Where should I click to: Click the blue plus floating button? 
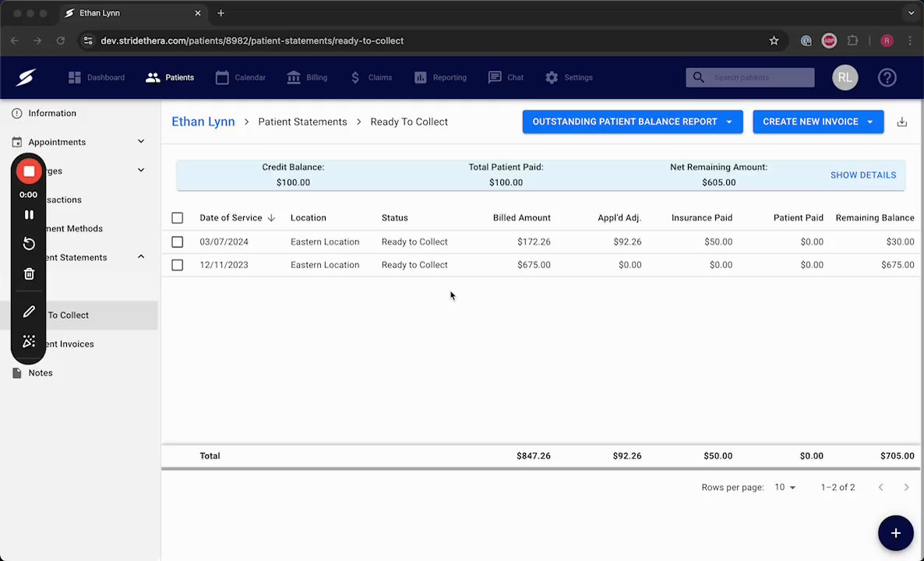pos(895,533)
